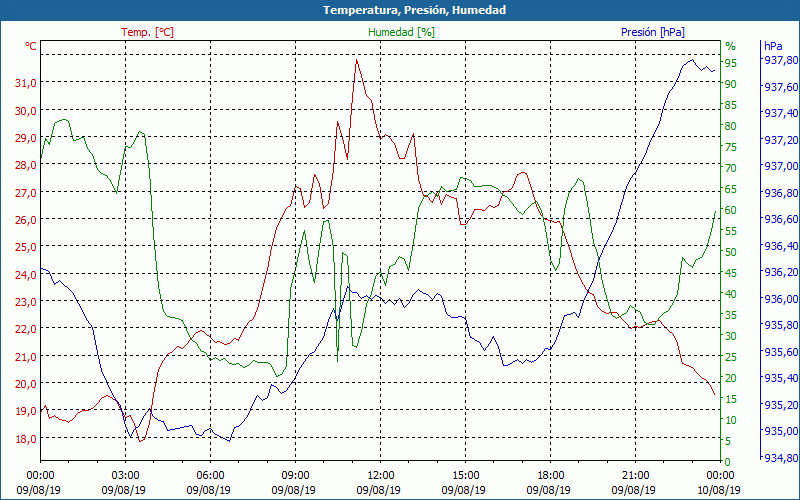Click the '75' humidity axis value
The image size is (800, 500).
coord(731,147)
